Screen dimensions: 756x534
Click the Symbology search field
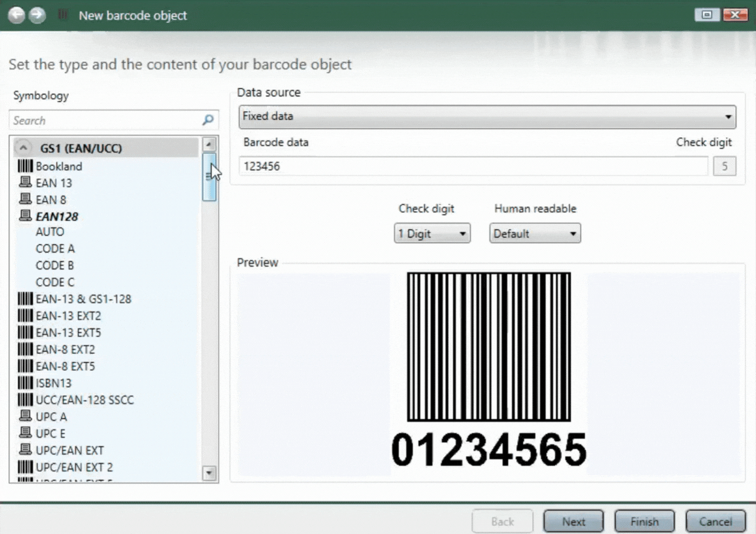pos(114,120)
